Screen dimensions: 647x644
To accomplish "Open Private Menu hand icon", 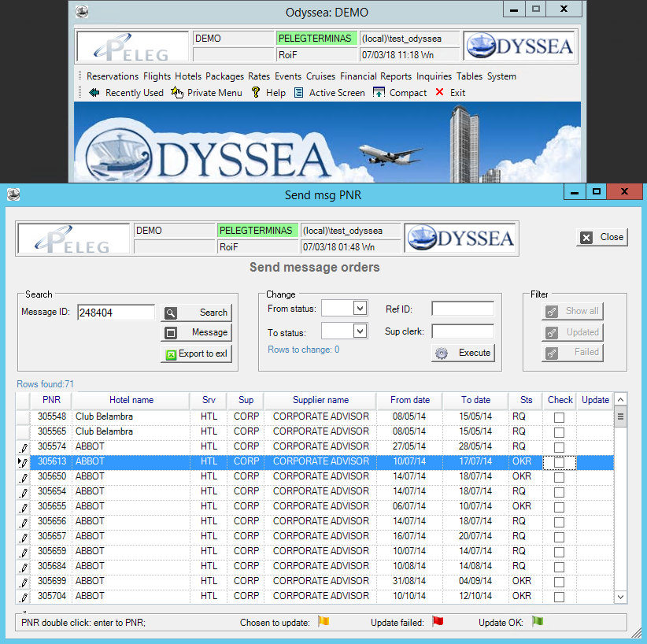I will click(x=177, y=93).
